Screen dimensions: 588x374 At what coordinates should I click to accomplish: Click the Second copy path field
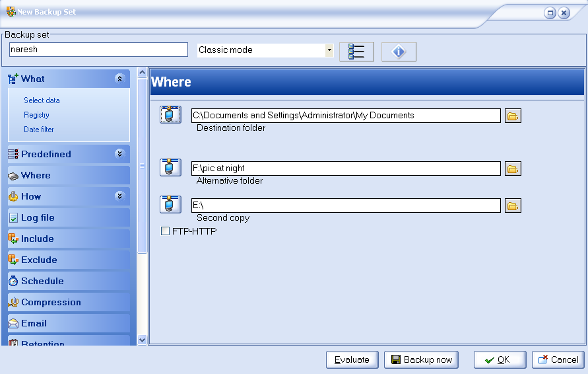(346, 206)
